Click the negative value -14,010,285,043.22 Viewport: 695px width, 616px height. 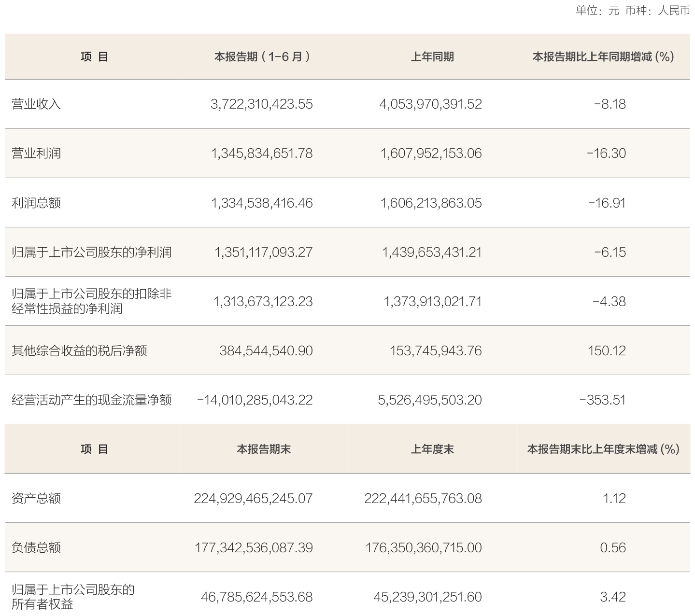coord(255,400)
